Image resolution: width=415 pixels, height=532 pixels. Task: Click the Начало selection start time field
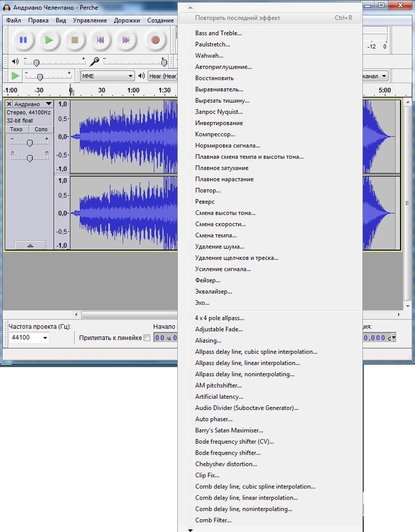166,337
